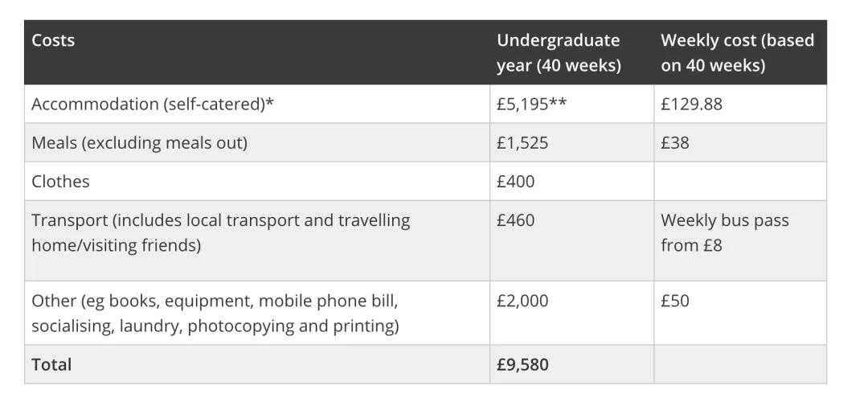
Task: Select the Clothes row label
Action: [x=60, y=181]
